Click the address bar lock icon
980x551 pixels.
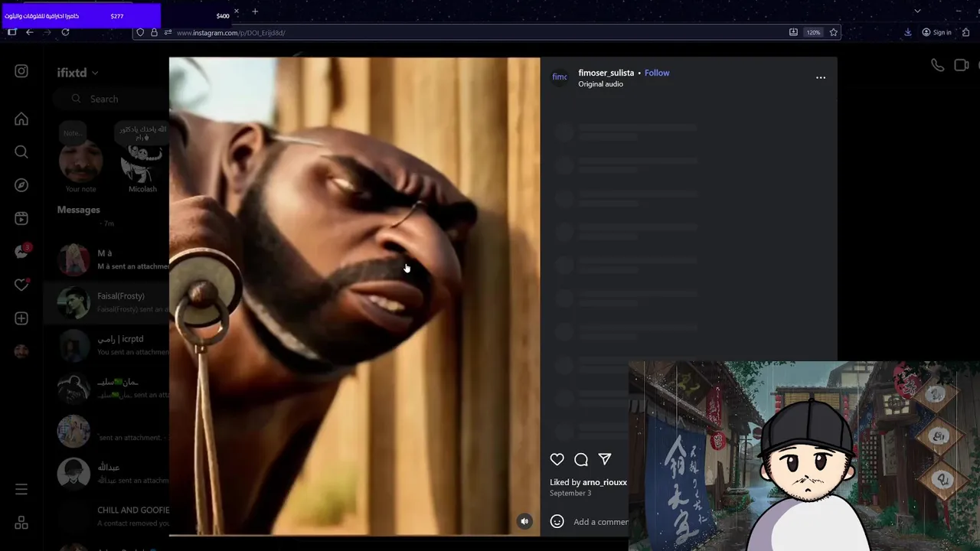click(x=154, y=32)
